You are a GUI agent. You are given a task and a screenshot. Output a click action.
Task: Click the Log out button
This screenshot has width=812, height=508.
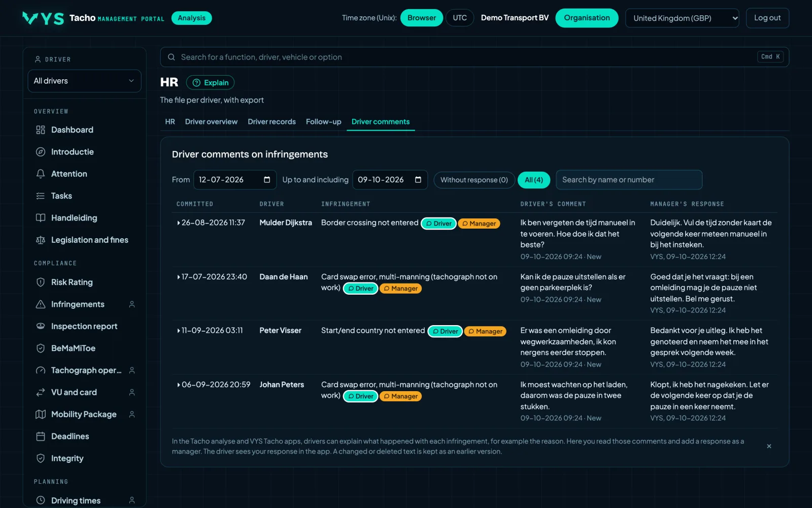767,18
